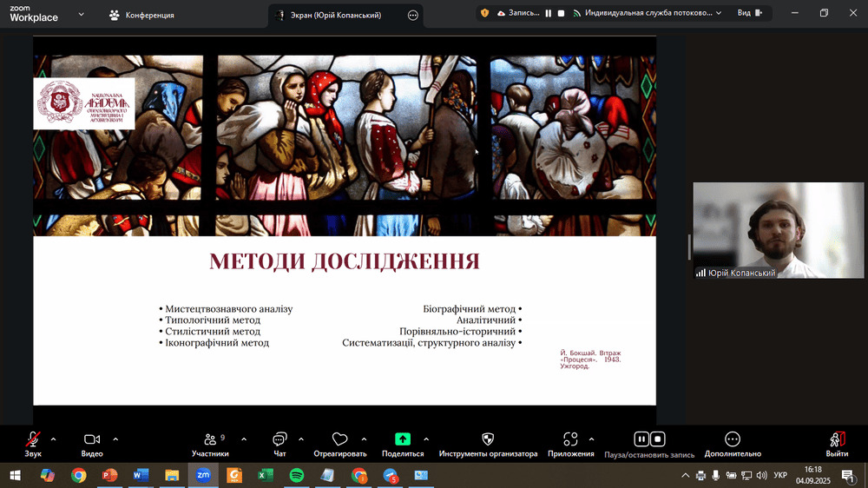Click Юрій Копанський's video thumbnail

778,230
